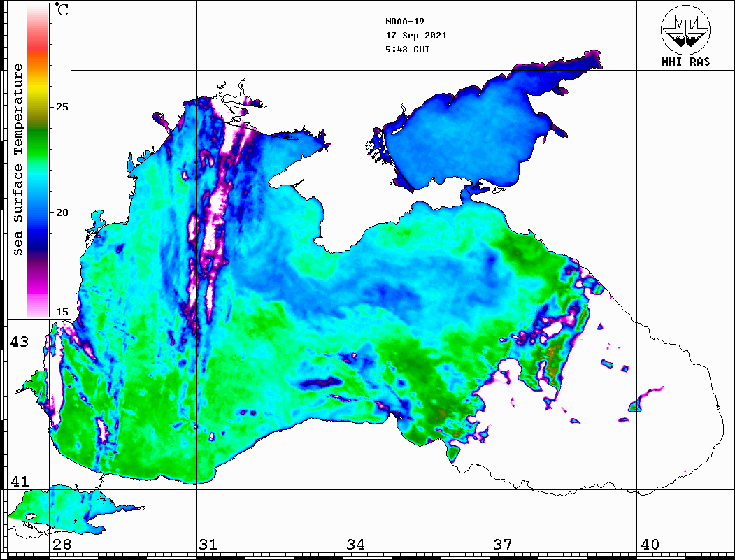Click the MHI RAS logo emblem
The image size is (735, 560).
click(686, 30)
